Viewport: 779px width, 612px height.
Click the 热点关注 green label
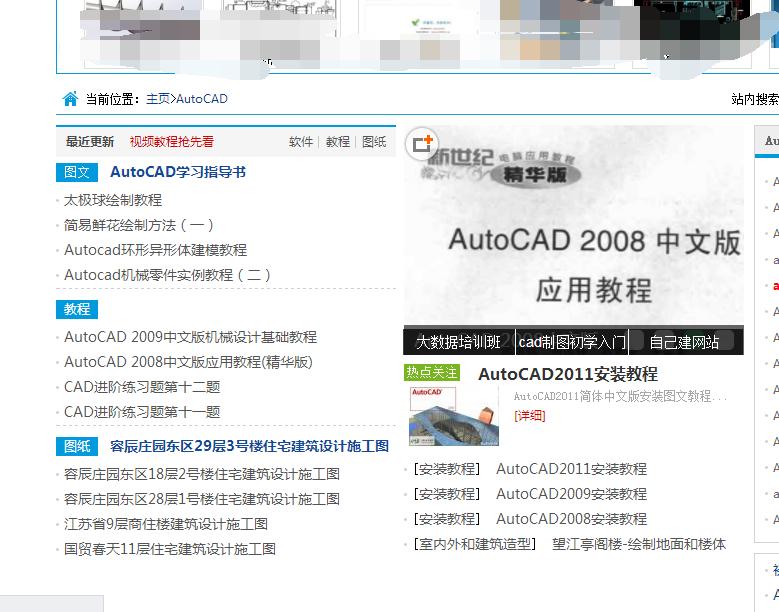tap(432, 373)
